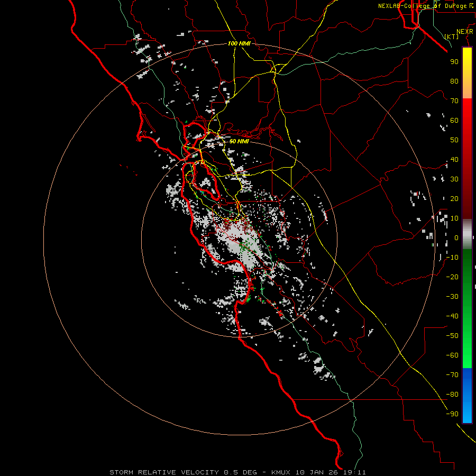Image resolution: width=476 pixels, height=476 pixels.
Task: Click the positive 40 scale value
Action: coord(454,159)
